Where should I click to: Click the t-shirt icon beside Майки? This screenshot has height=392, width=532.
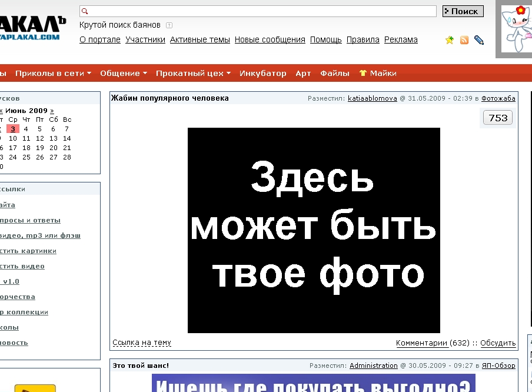(363, 73)
